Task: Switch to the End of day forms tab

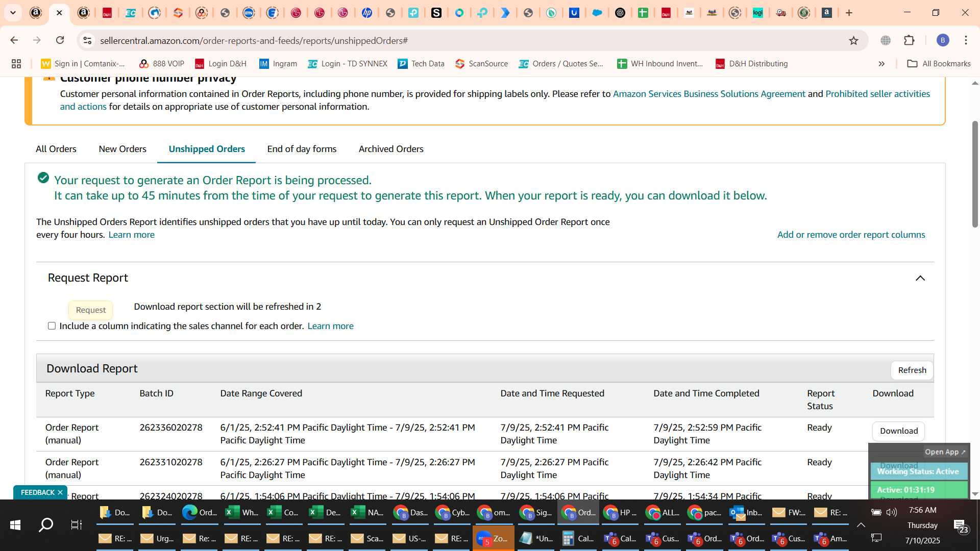Action: pyautogui.click(x=302, y=149)
